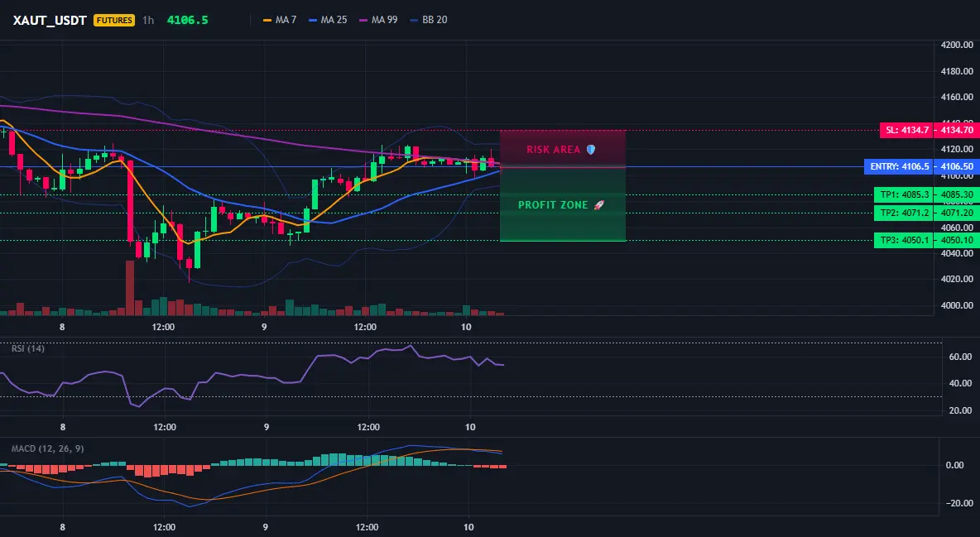
Task: Toggle the MA 99 legend item
Action: coord(378,20)
